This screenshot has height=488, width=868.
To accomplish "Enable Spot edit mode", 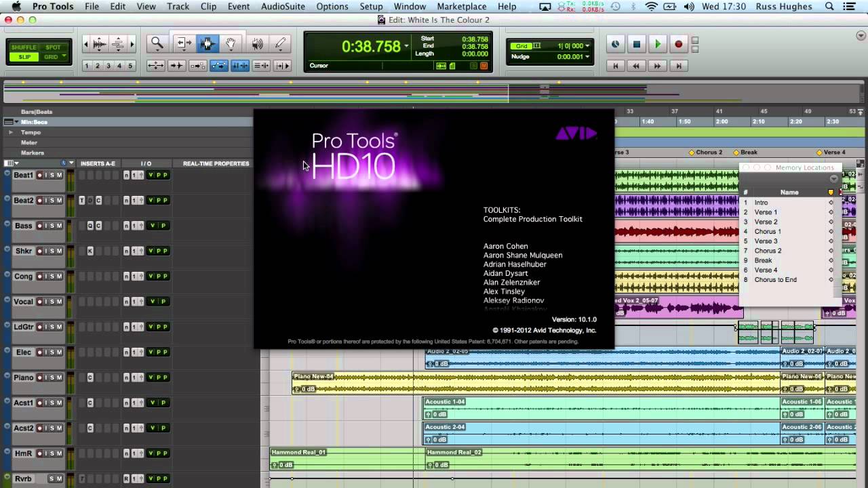I will tap(52, 47).
